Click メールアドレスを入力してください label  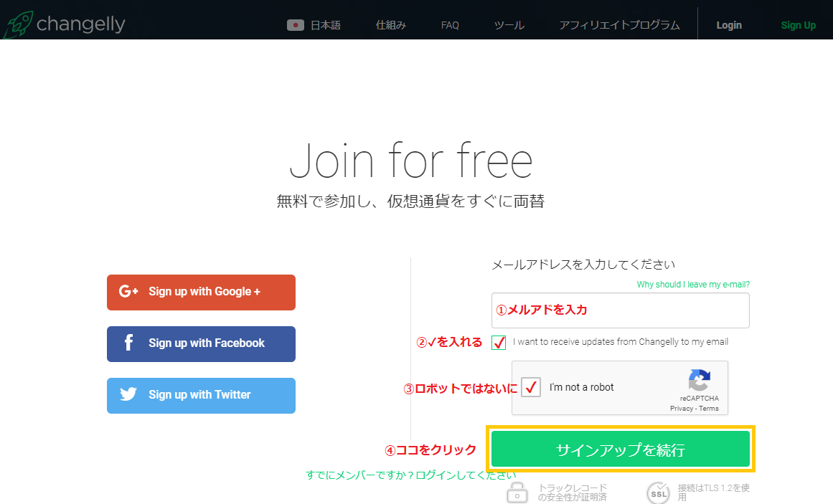click(x=583, y=265)
